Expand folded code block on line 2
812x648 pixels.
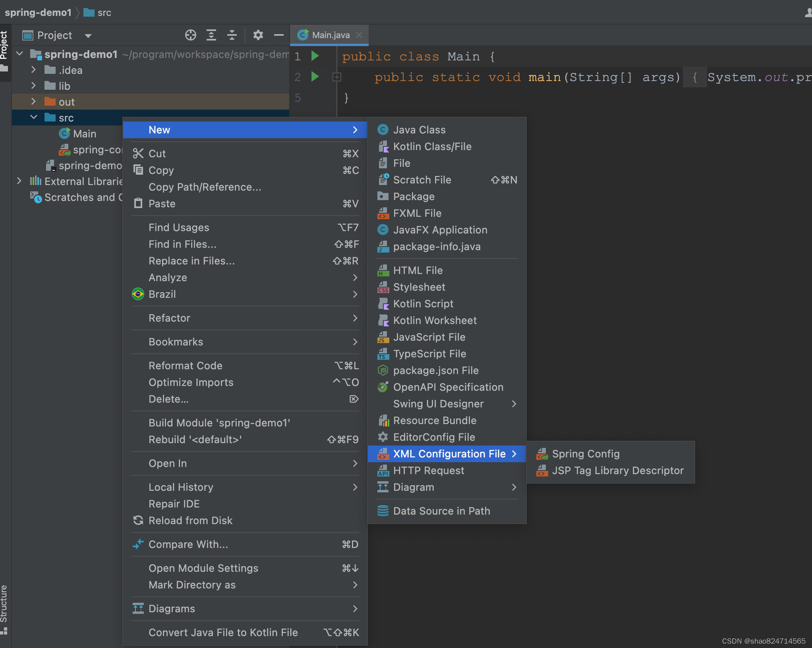click(337, 77)
